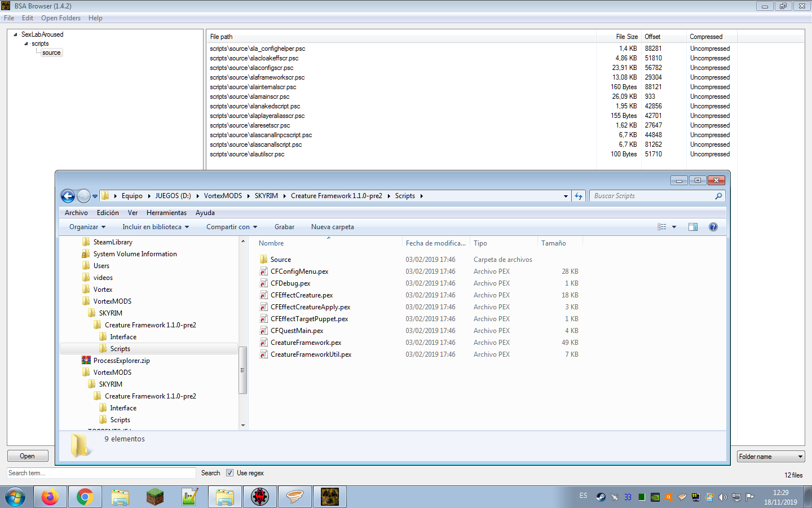
Task: Click the tree pane scroll up arrow
Action: coord(243,241)
